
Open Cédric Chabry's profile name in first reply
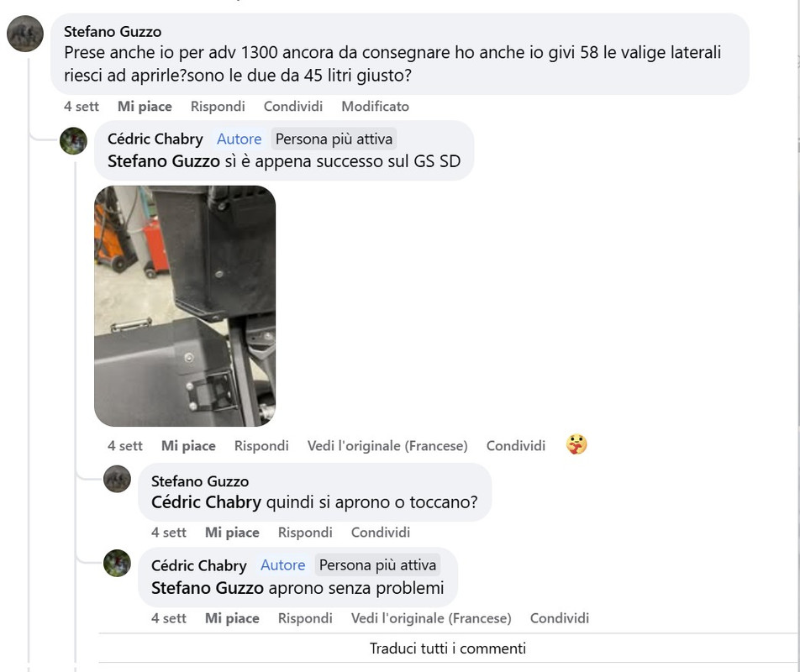155,139
